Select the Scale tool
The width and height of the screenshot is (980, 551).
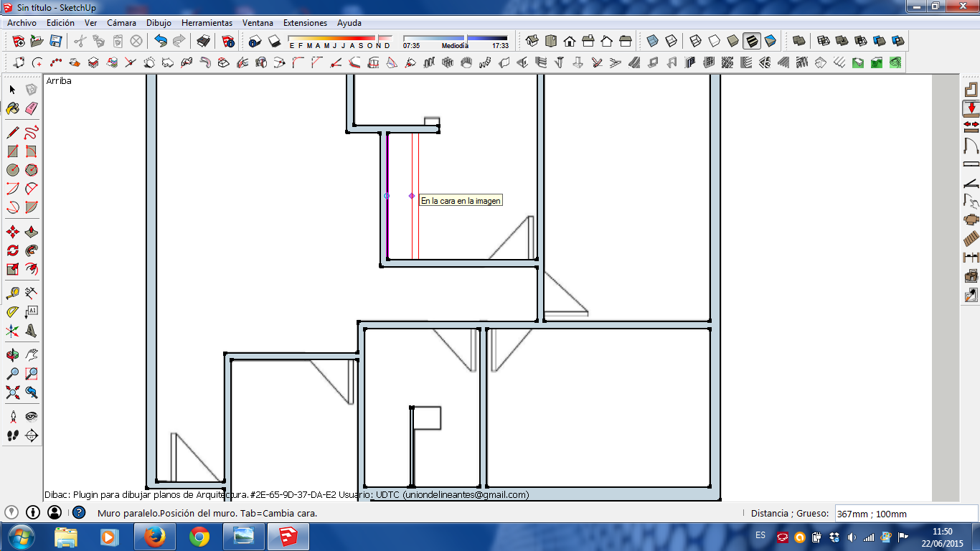click(13, 269)
